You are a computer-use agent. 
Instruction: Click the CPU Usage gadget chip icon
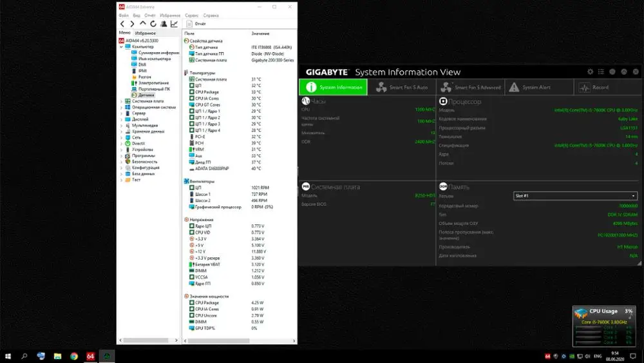[x=581, y=313]
